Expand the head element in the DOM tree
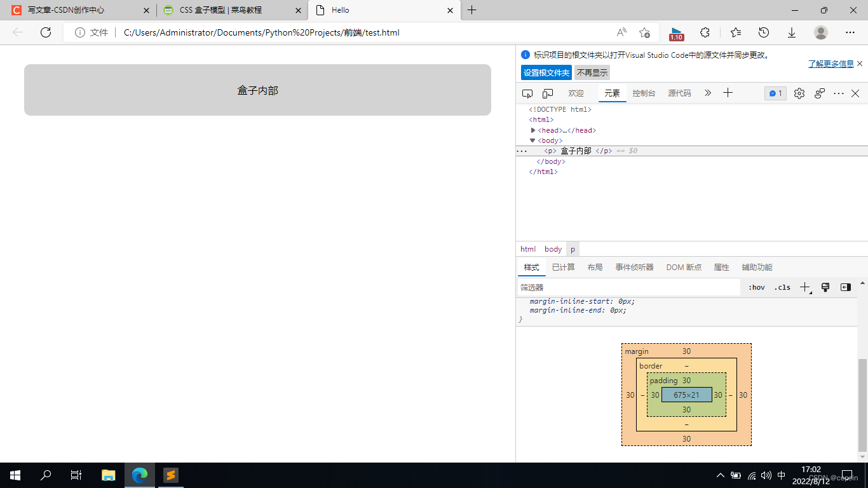Viewport: 868px width, 488px height. click(x=533, y=130)
